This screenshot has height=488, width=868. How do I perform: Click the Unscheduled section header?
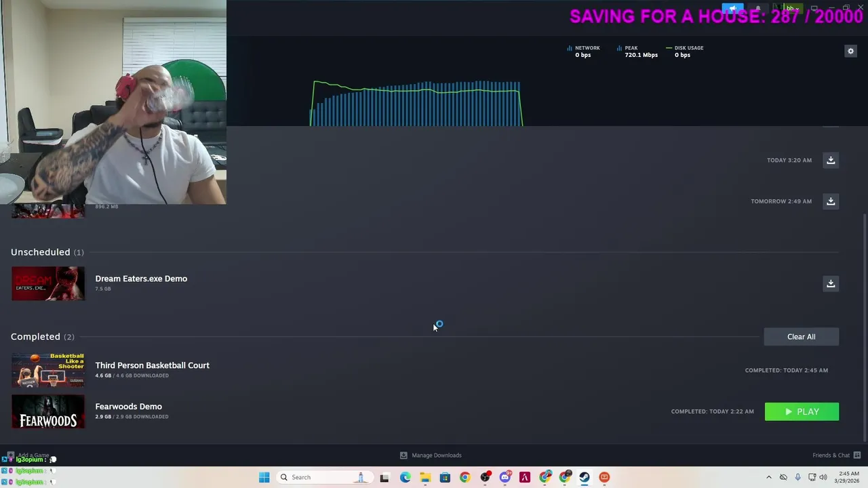coord(47,252)
